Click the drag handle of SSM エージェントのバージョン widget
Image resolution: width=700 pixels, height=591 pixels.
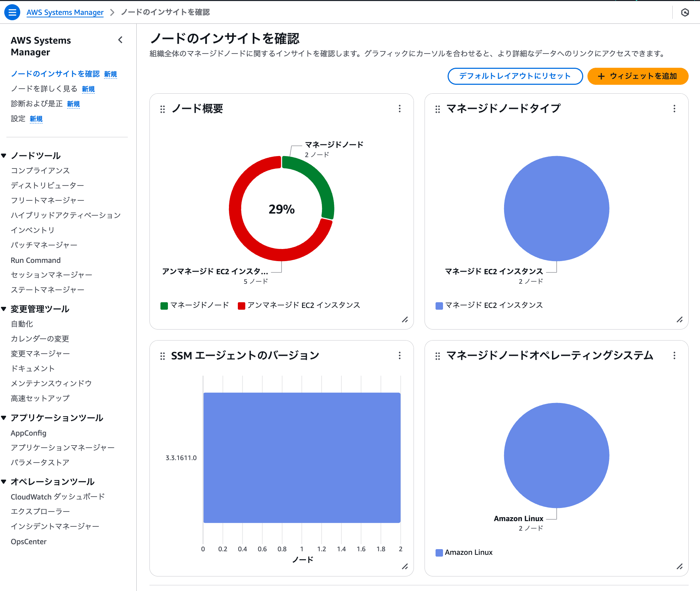[163, 356]
